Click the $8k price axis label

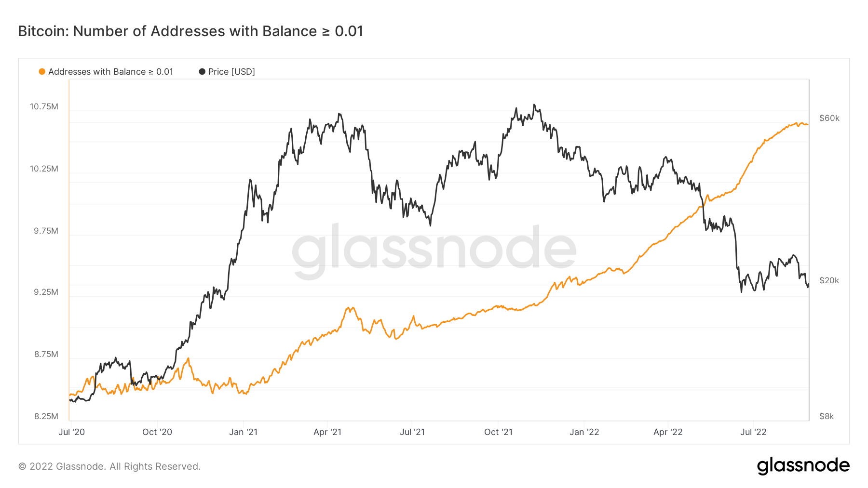click(x=827, y=416)
